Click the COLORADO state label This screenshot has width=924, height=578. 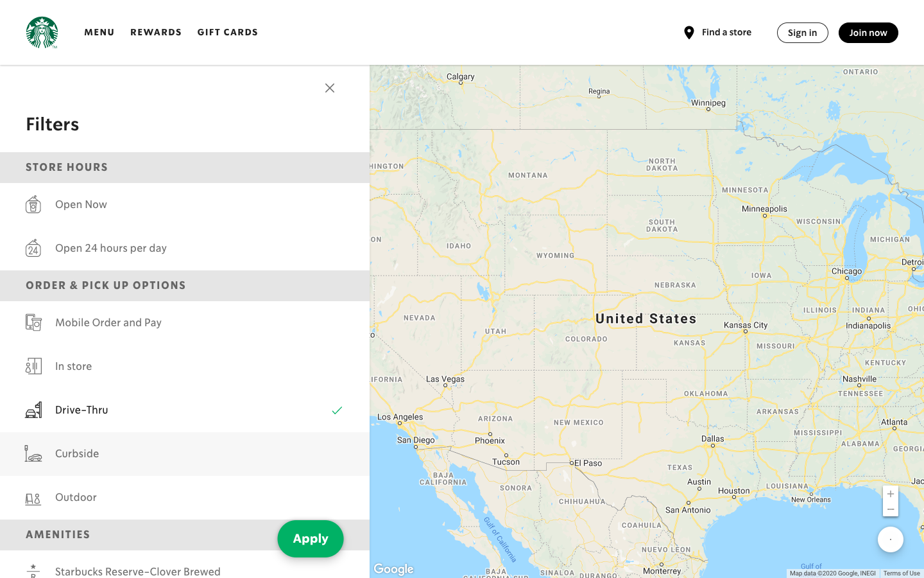click(586, 339)
